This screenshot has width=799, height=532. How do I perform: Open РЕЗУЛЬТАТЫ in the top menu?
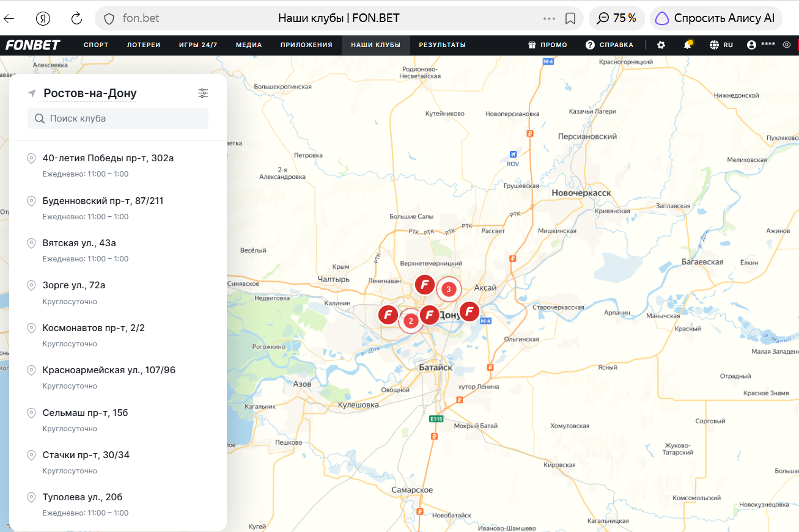[442, 45]
